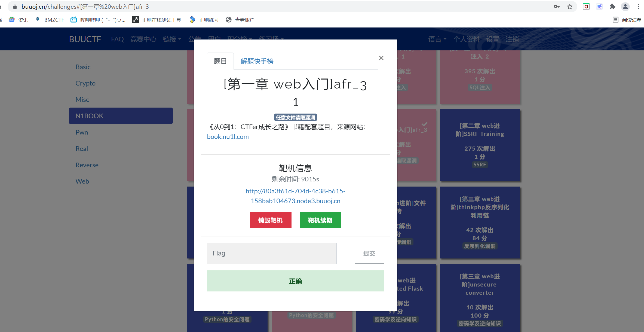Click the password key icon in address bar
Image resolution: width=644 pixels, height=332 pixels.
tap(557, 7)
